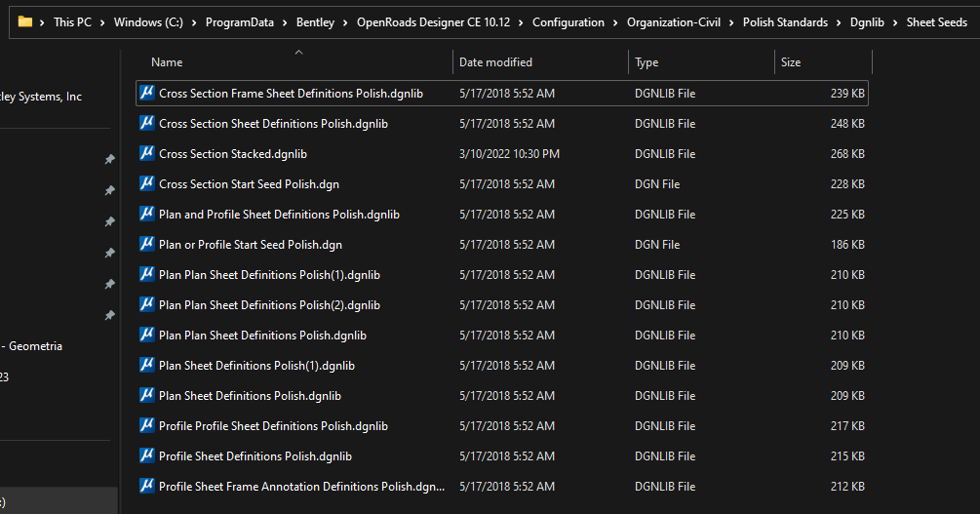Click icon of Profile Sheet Definitions Polish.dgnlib
Image resolution: width=980 pixels, height=514 pixels.
pos(147,455)
